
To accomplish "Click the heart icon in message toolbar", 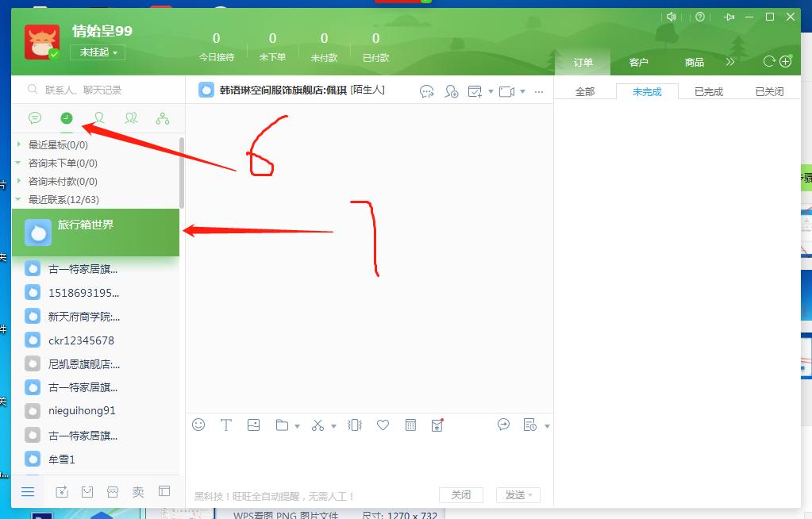I will click(383, 425).
